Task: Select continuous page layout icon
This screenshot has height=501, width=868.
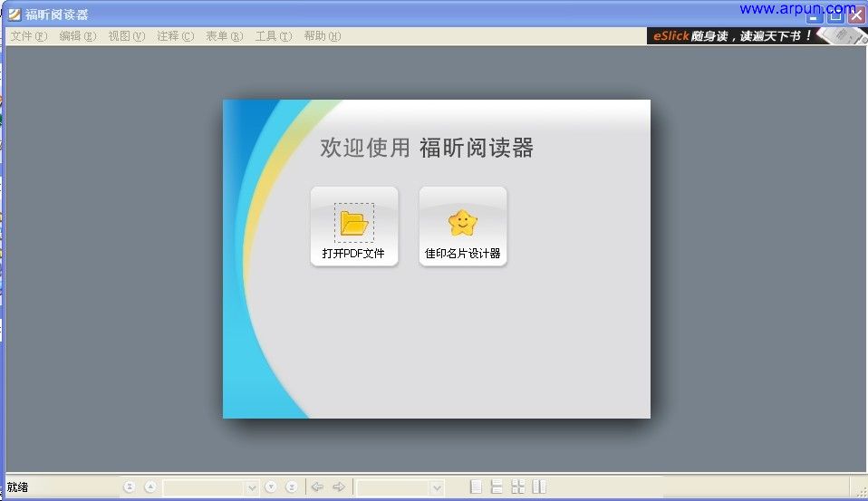Action: click(497, 487)
